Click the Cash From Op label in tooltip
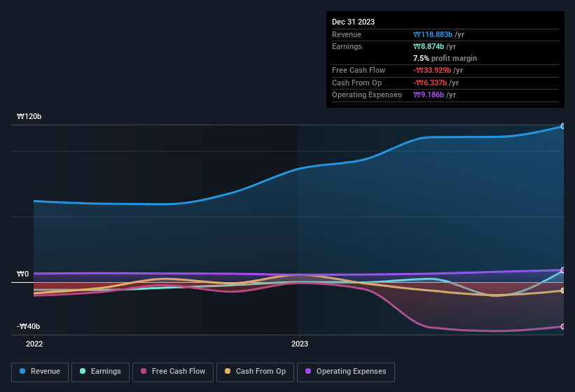 356,83
